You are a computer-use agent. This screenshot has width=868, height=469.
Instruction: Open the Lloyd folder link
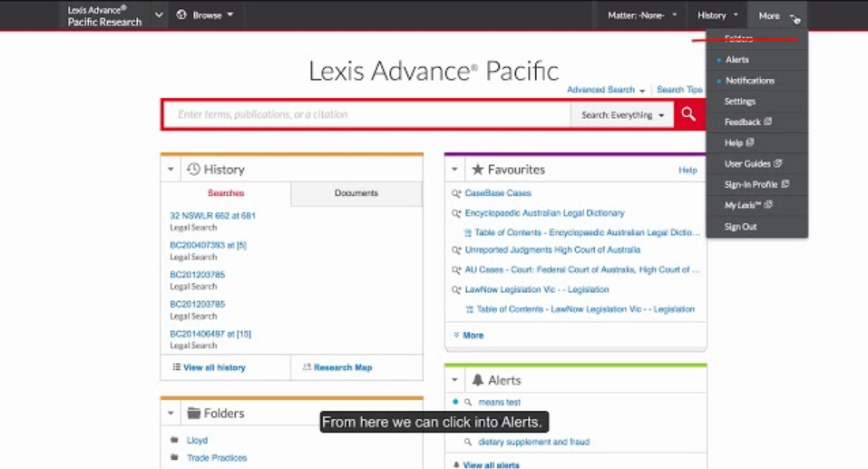[x=197, y=440]
